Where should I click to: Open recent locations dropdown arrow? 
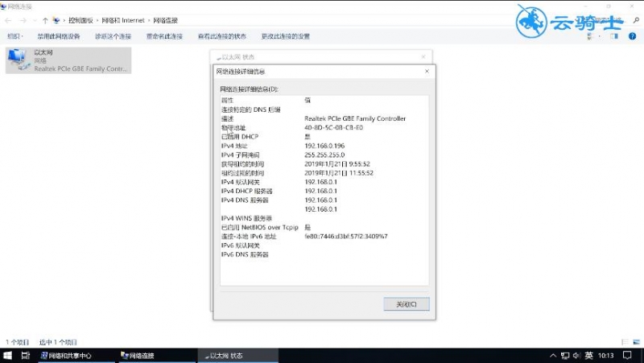coord(35,20)
